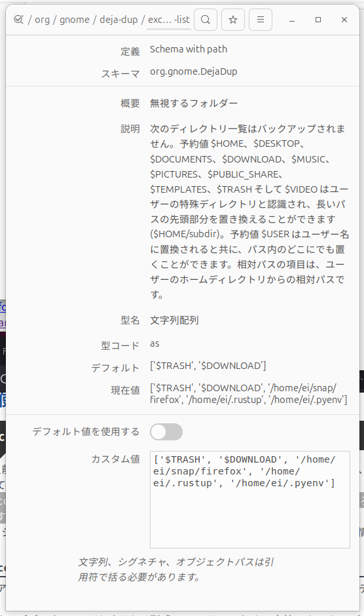Click the current value text under 現在値

point(249,394)
